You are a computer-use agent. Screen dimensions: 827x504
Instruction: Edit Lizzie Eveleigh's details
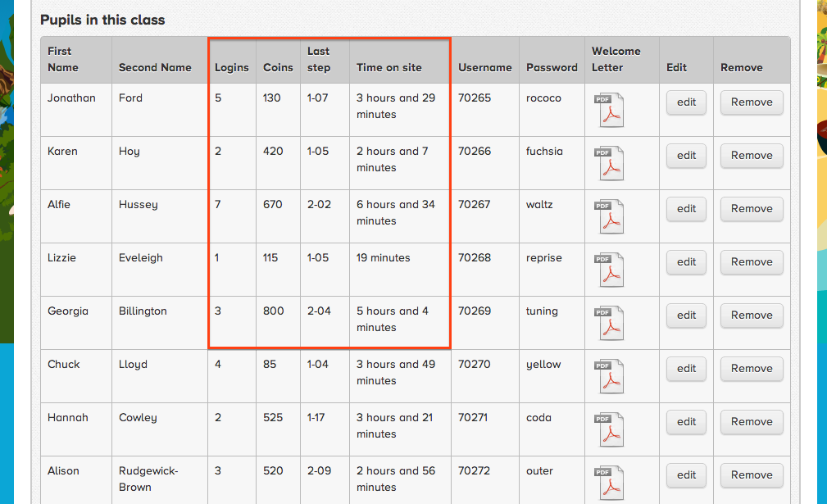coord(686,262)
